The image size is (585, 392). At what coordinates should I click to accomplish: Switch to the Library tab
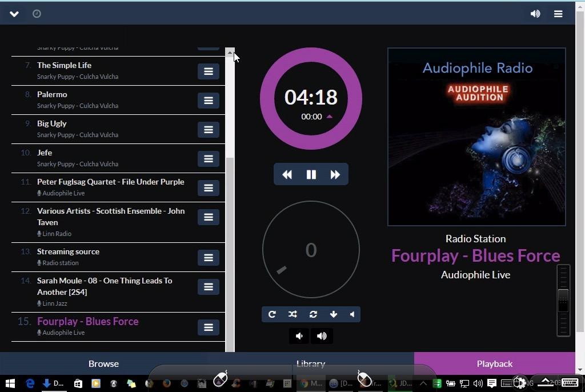(311, 363)
